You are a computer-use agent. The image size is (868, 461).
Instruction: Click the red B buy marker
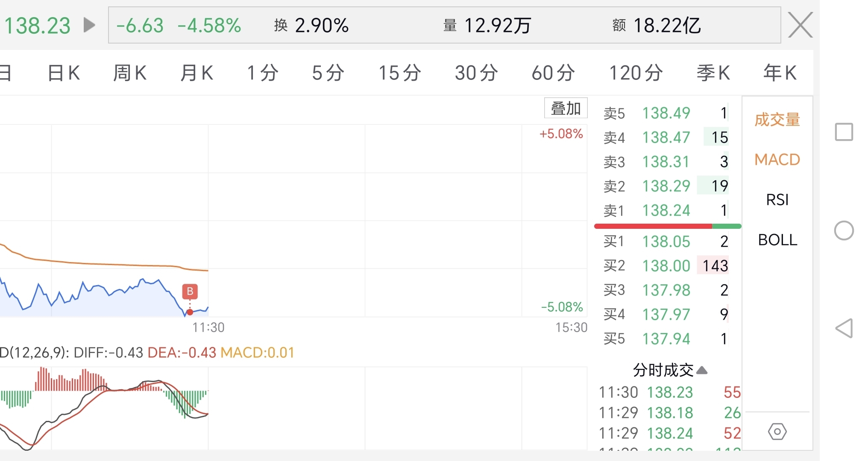click(190, 292)
